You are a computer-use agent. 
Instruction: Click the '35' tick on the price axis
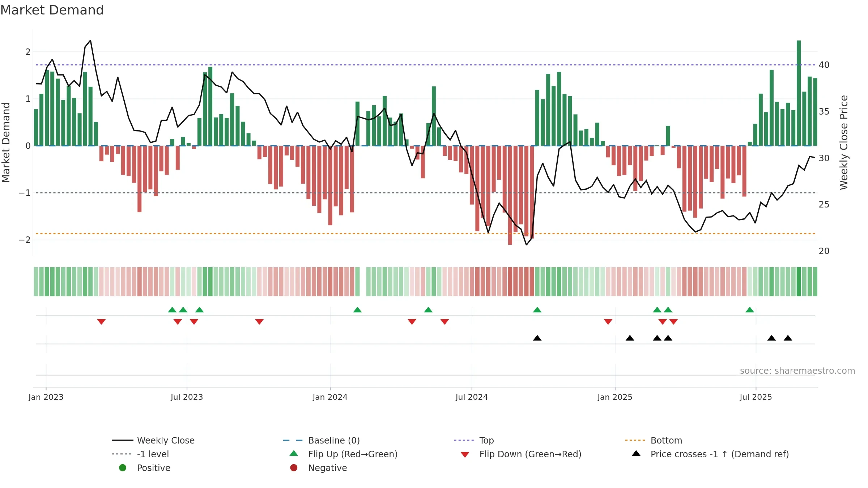[824, 111]
